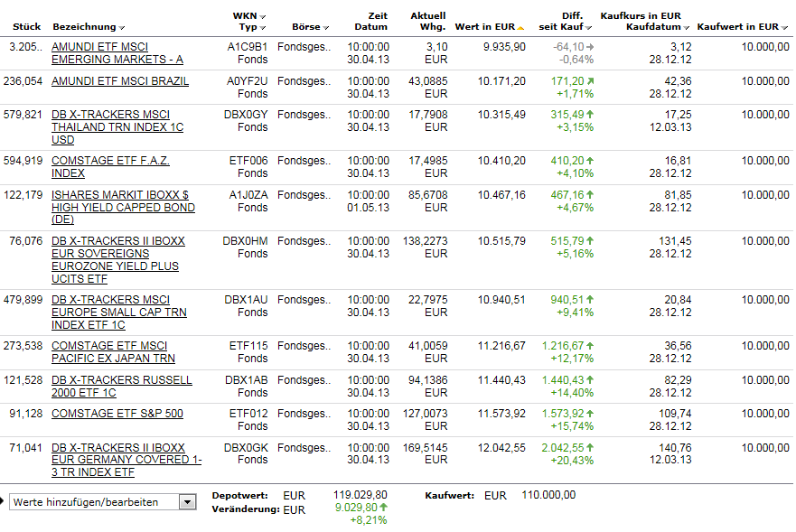Click green up arrow next to 410,20

[590, 161]
